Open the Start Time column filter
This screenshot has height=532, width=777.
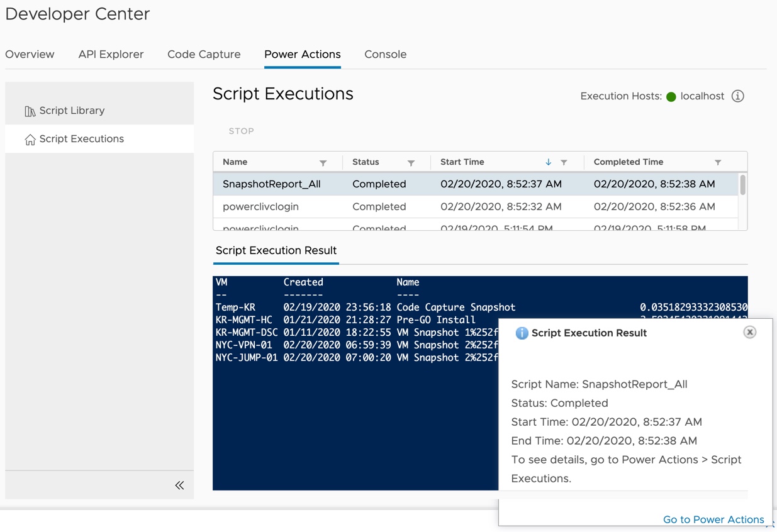[x=564, y=163]
